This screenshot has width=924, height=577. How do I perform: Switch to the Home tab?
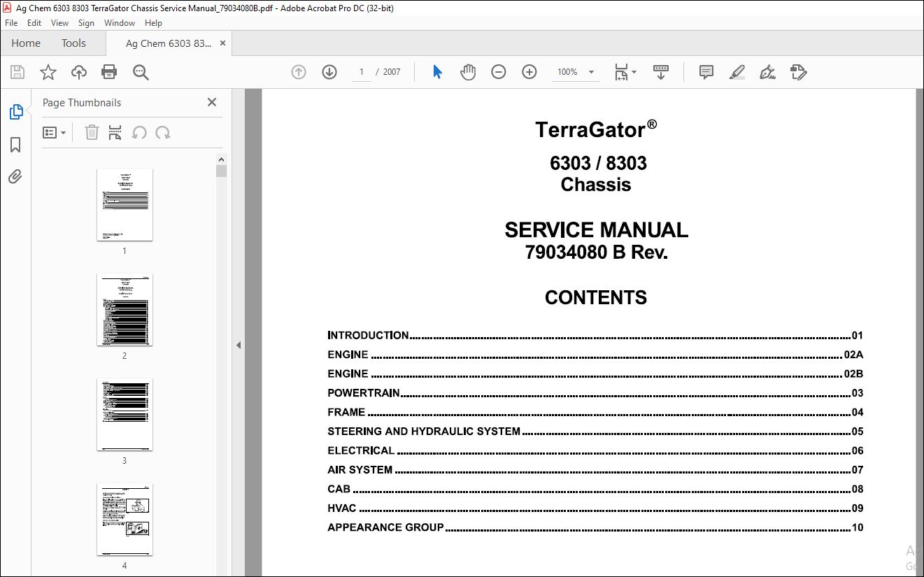(26, 43)
